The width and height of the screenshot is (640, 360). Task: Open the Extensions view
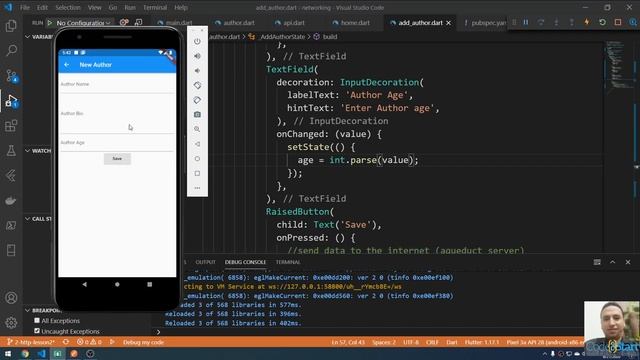pos(11,126)
